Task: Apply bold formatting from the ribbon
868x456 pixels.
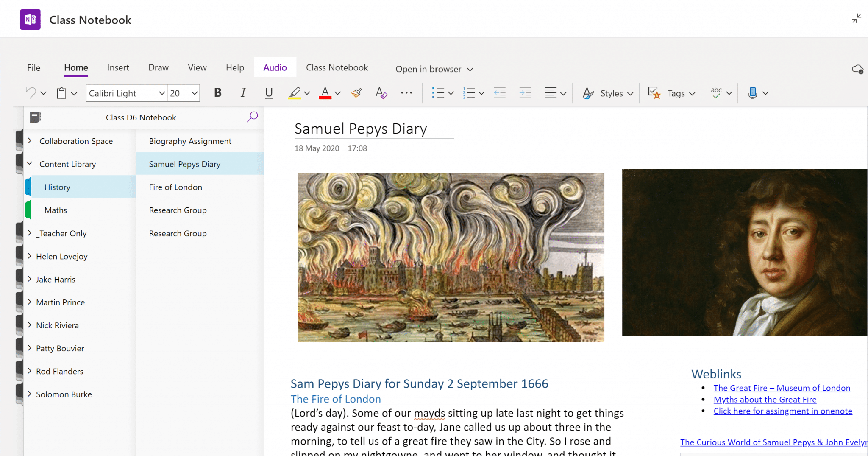Action: 217,92
